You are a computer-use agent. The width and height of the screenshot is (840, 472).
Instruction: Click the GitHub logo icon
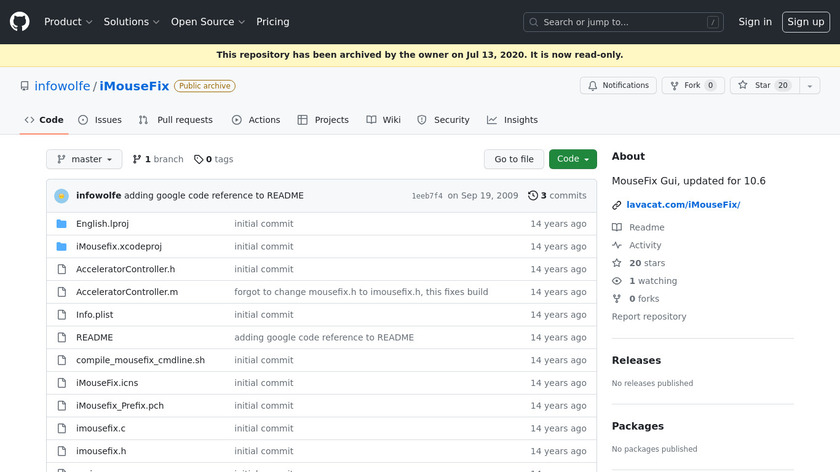click(20, 21)
